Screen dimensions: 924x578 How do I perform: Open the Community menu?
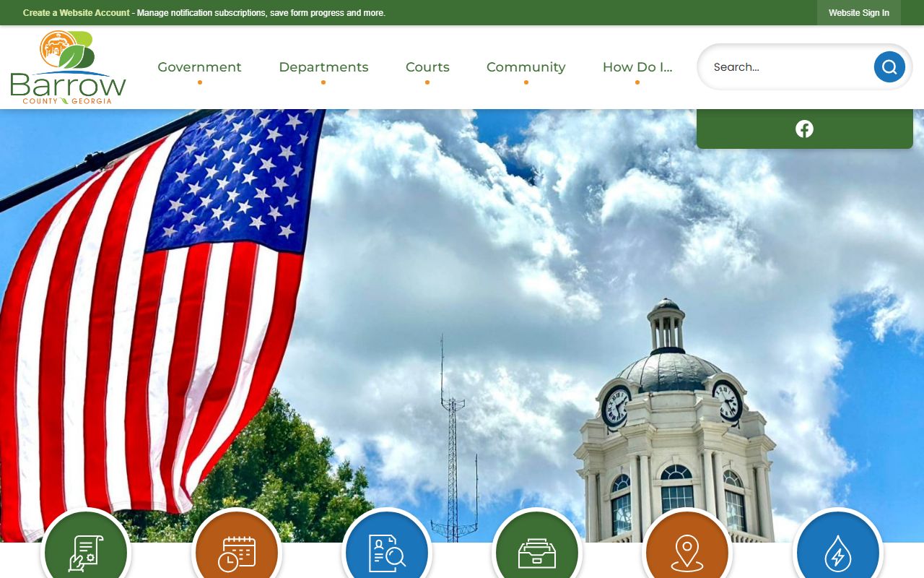click(x=526, y=67)
